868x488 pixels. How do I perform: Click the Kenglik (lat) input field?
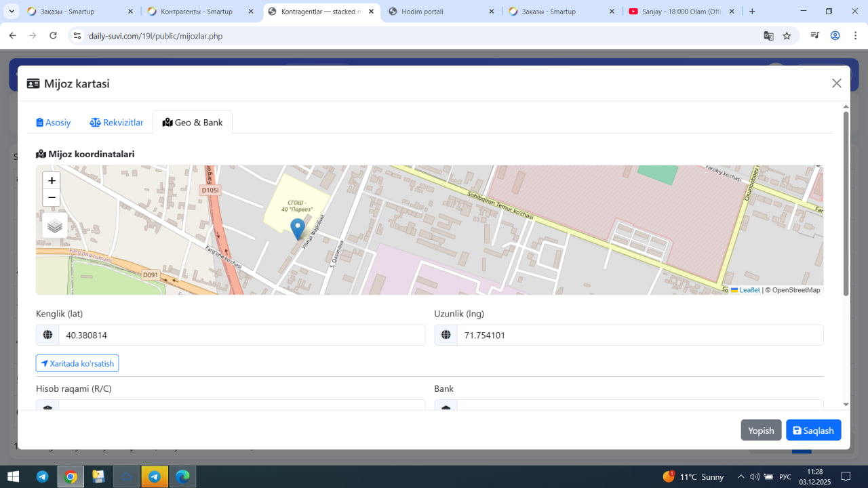point(241,335)
